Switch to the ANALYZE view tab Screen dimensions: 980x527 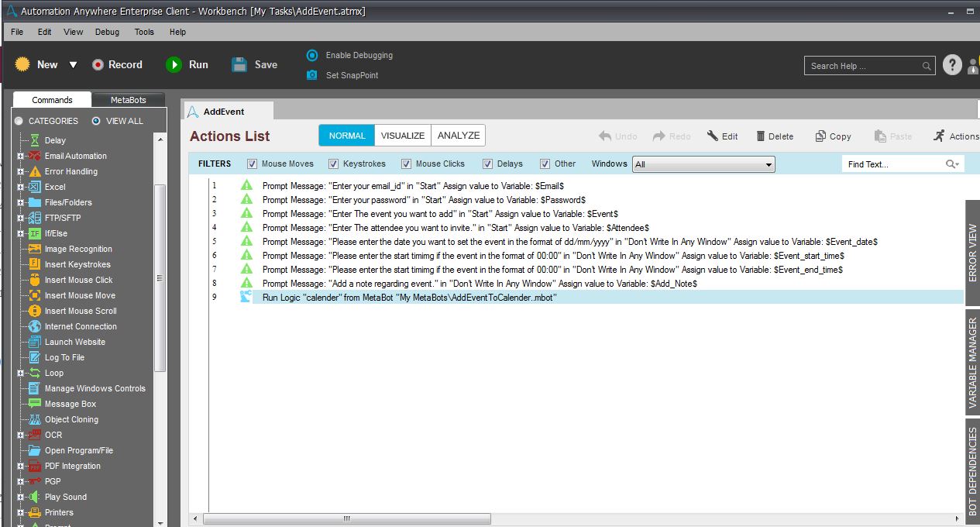click(459, 136)
